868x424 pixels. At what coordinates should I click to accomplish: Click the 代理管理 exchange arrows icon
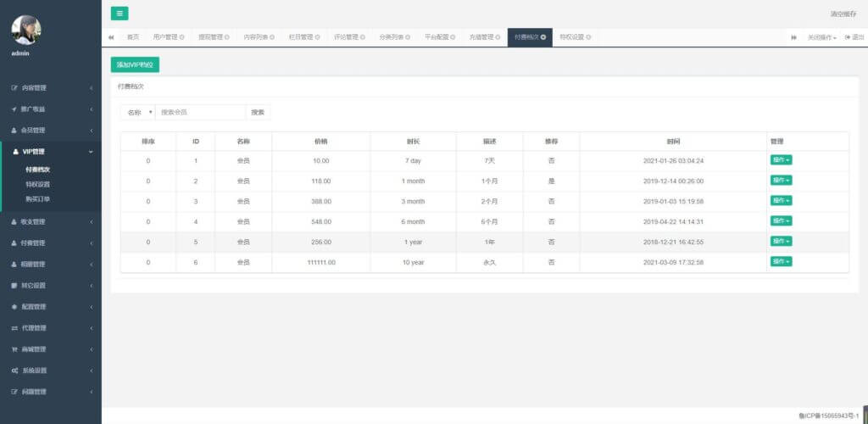[x=14, y=328]
